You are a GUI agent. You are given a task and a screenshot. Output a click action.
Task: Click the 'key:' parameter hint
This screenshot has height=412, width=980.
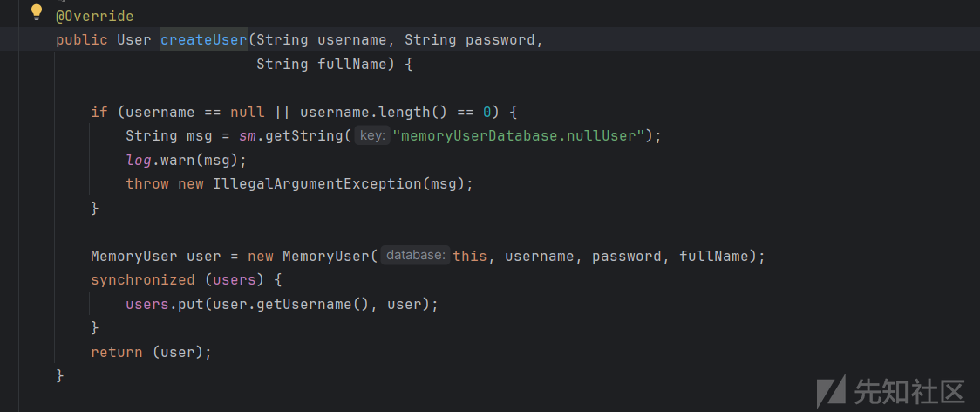click(x=372, y=136)
